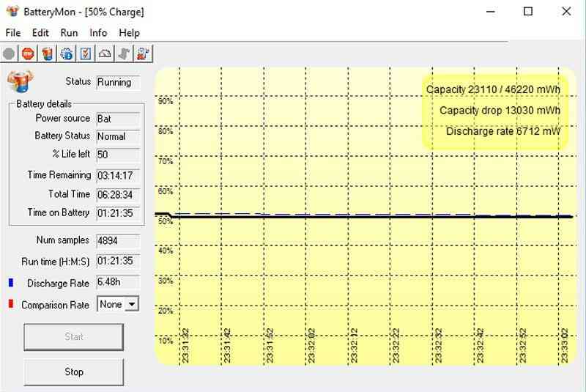This screenshot has width=586, height=392.
Task: Click the red stop sign toolbar icon
Action: point(28,53)
